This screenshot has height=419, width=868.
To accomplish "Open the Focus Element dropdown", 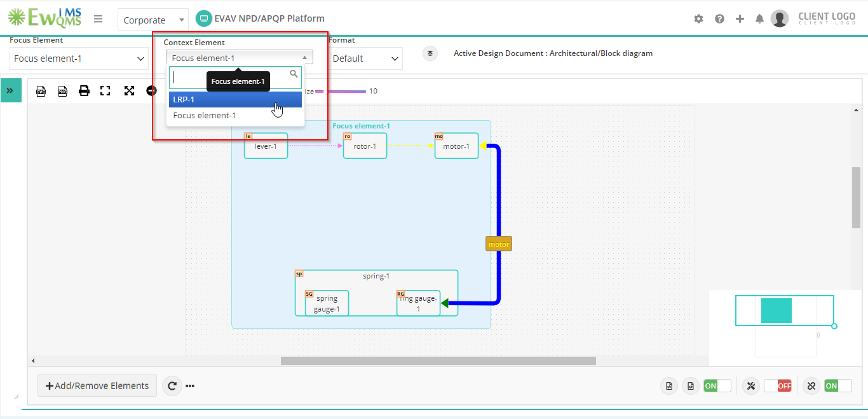I will click(79, 58).
